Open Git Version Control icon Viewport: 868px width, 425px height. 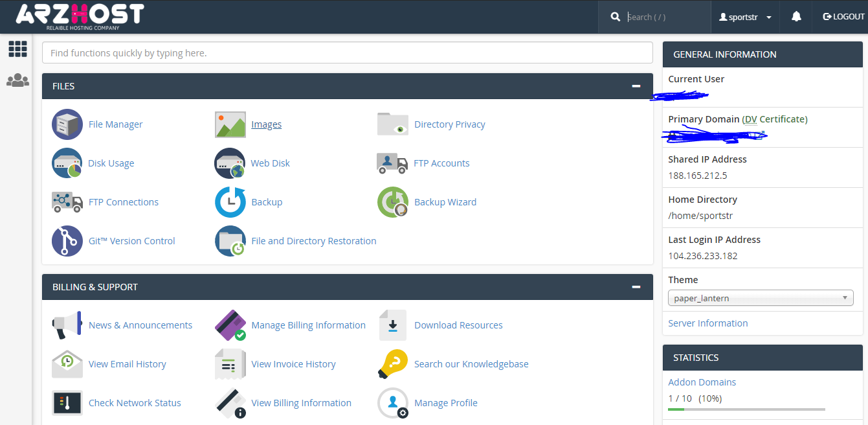click(x=67, y=241)
